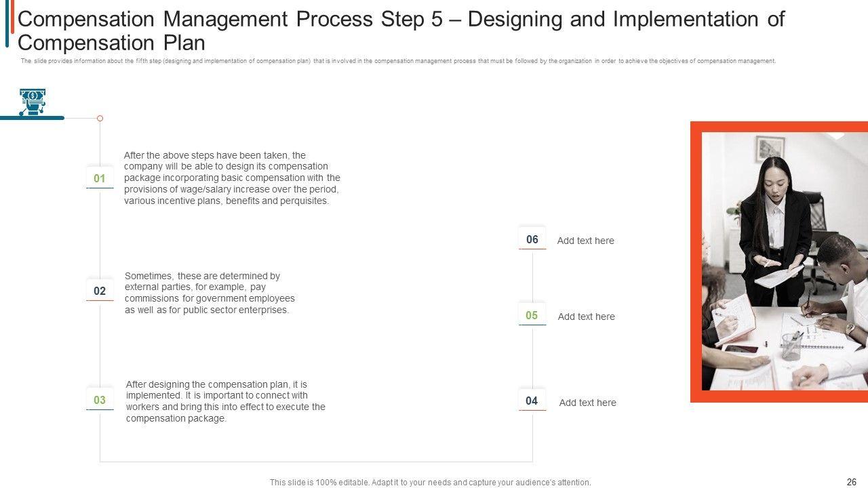Select the small subtitle description line
This screenshot has height=488, width=868.
tap(398, 61)
